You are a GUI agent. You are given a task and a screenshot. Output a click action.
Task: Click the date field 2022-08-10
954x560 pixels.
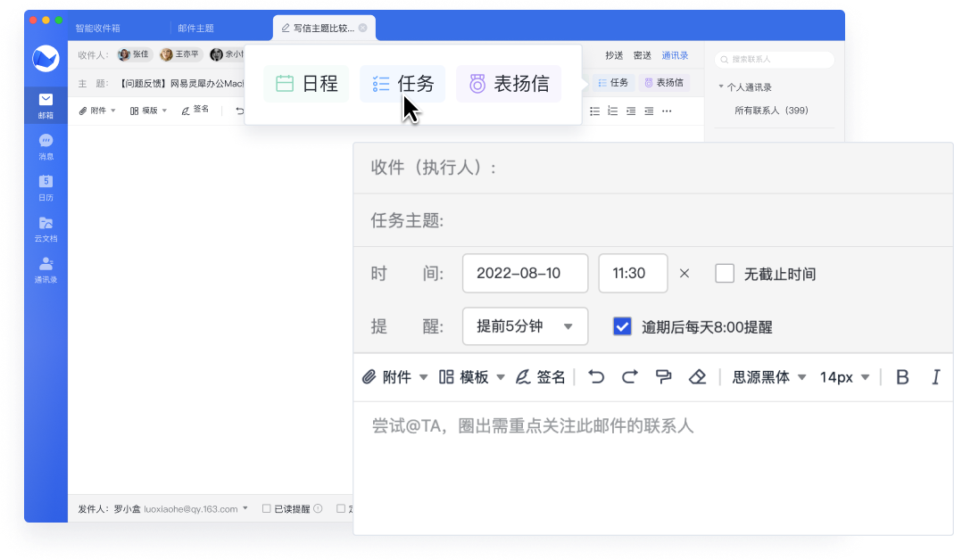525,274
